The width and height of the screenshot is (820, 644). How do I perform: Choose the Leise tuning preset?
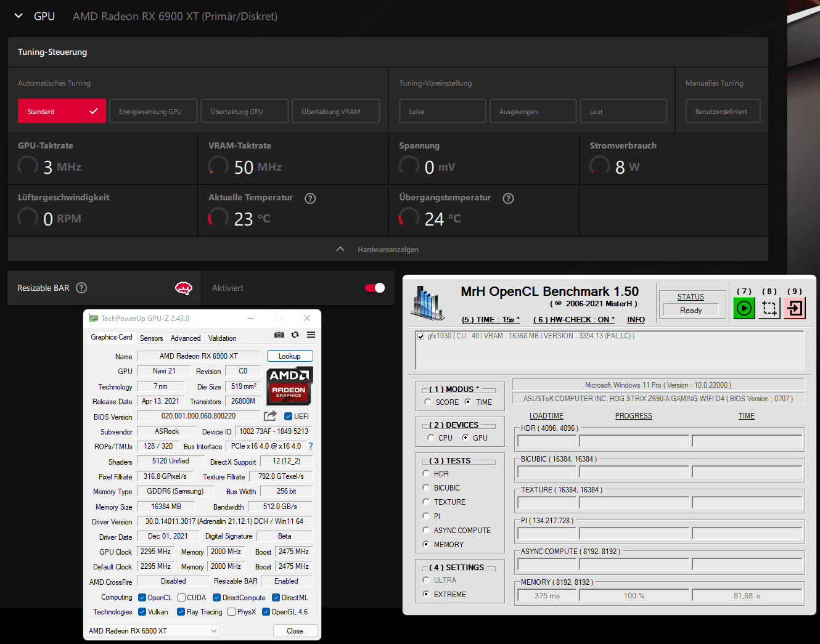pos(443,112)
